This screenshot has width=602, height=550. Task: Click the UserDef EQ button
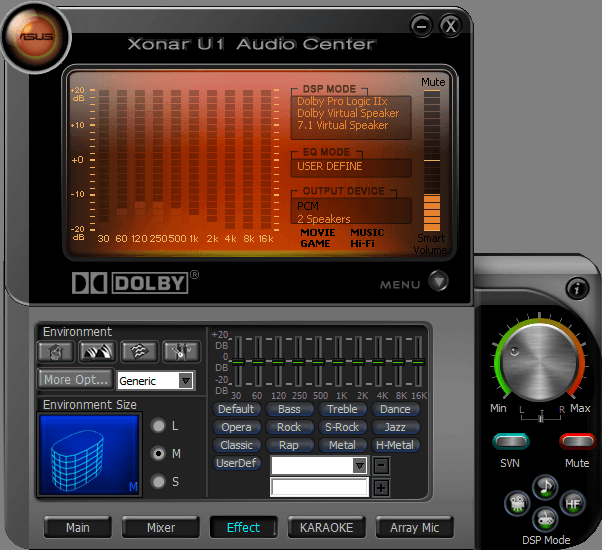click(x=236, y=463)
